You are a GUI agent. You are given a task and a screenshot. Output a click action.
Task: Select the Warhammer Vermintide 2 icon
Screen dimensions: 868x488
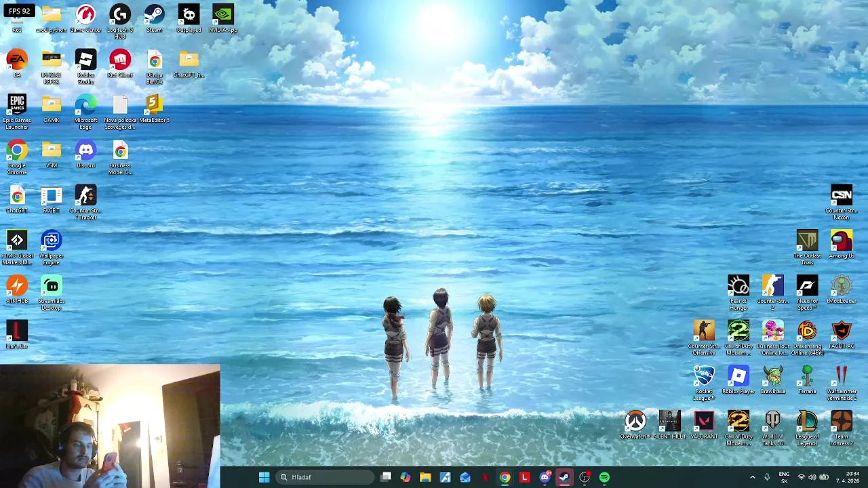842,384
